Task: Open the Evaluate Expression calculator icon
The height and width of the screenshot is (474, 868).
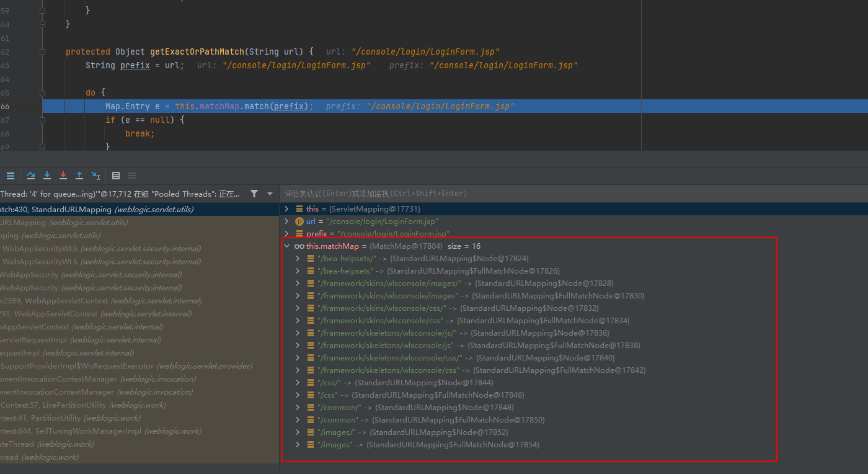Action: tap(116, 176)
